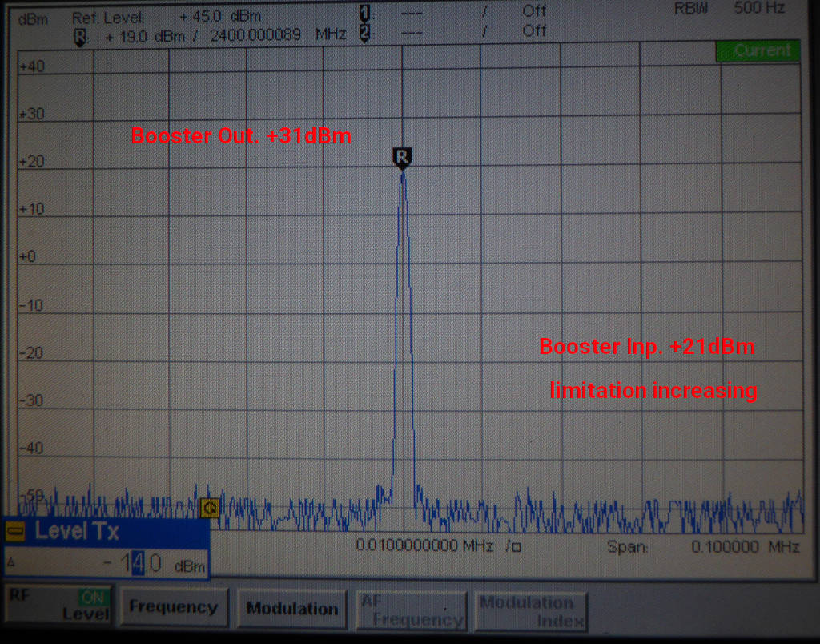Toggle the RF ON Level softkey
The width and height of the screenshot is (820, 644).
(59, 606)
